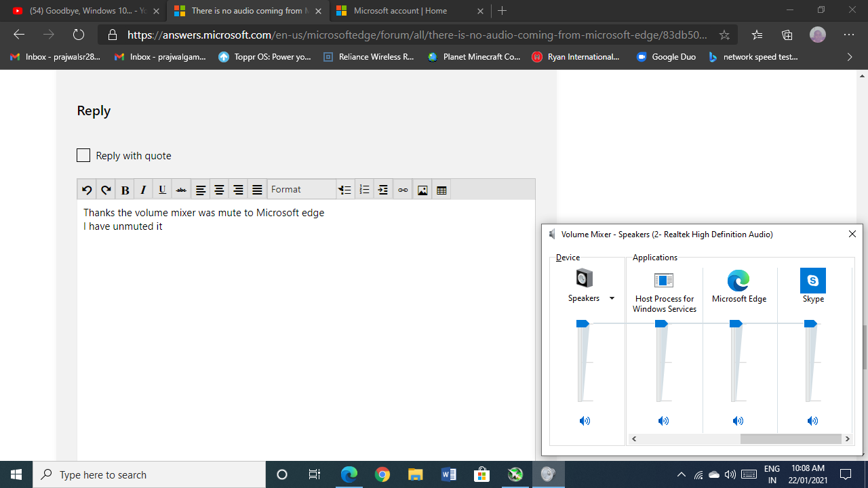Show hidden system tray icons
Screen dimensions: 868x488
pos(682,474)
